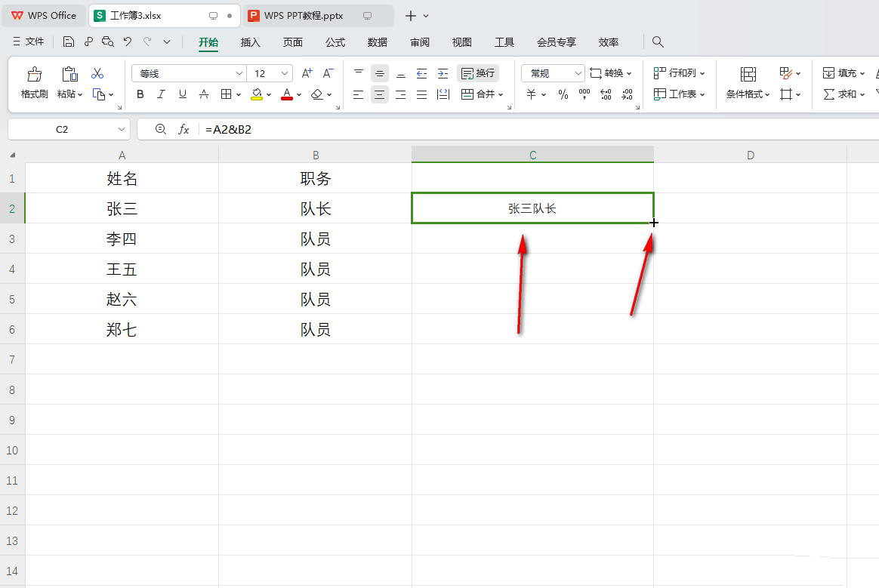Click the Decrease font size icon

tap(328, 73)
